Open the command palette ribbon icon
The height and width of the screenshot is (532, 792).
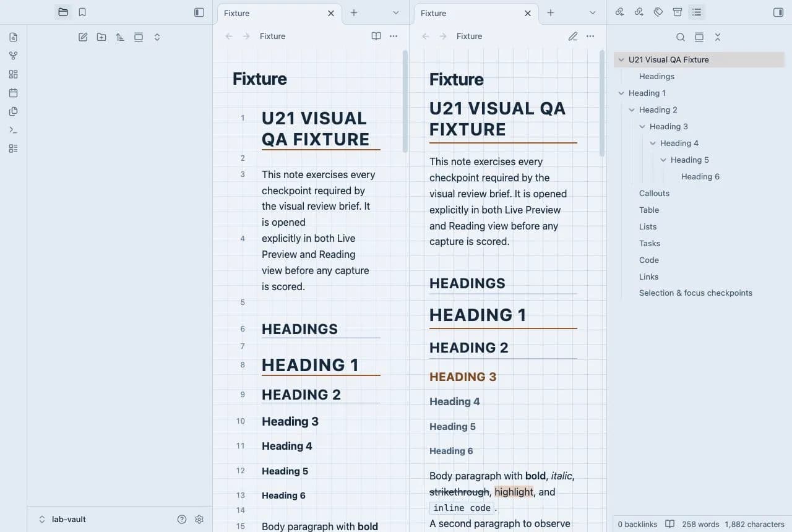(14, 130)
